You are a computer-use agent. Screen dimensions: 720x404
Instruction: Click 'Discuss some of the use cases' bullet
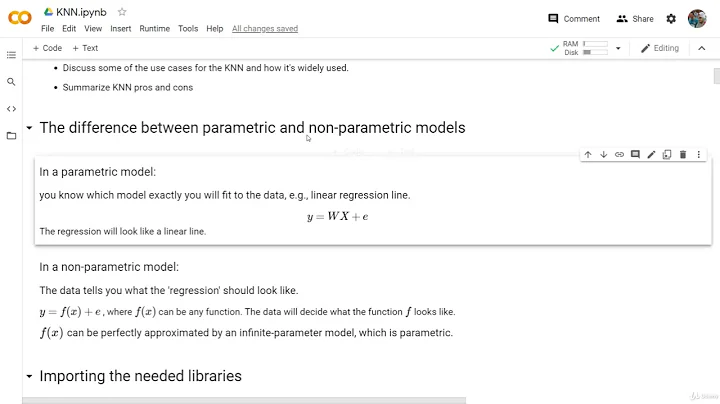point(205,68)
